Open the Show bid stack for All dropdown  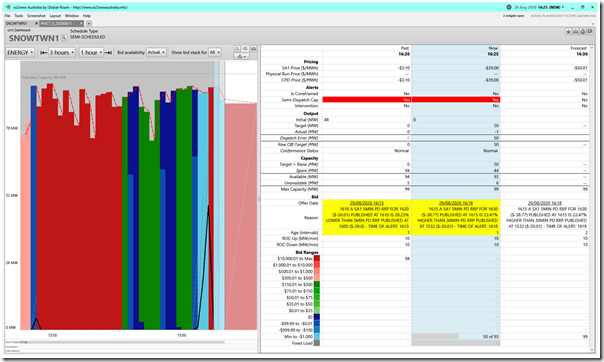[x=215, y=52]
